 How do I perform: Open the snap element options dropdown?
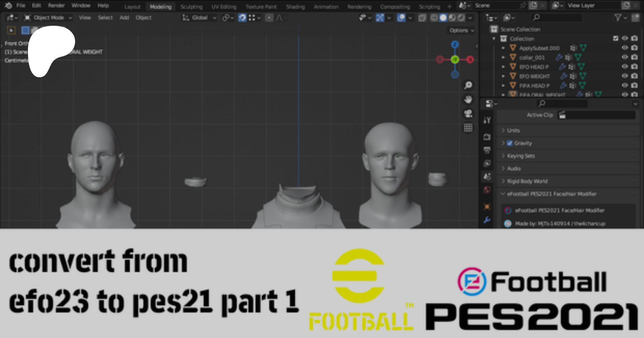[254, 18]
